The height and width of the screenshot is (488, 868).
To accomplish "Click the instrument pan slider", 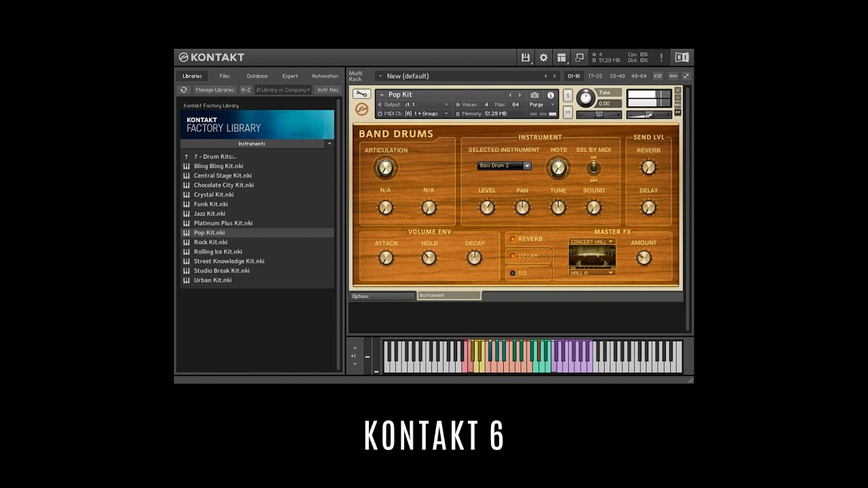I will click(599, 115).
